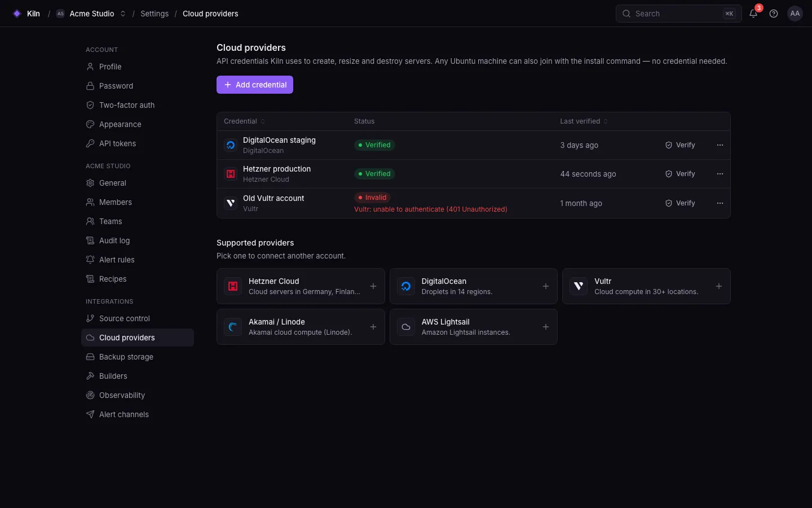Screen dimensions: 812x508
Task: Open Builders page
Action: coord(138,376)
